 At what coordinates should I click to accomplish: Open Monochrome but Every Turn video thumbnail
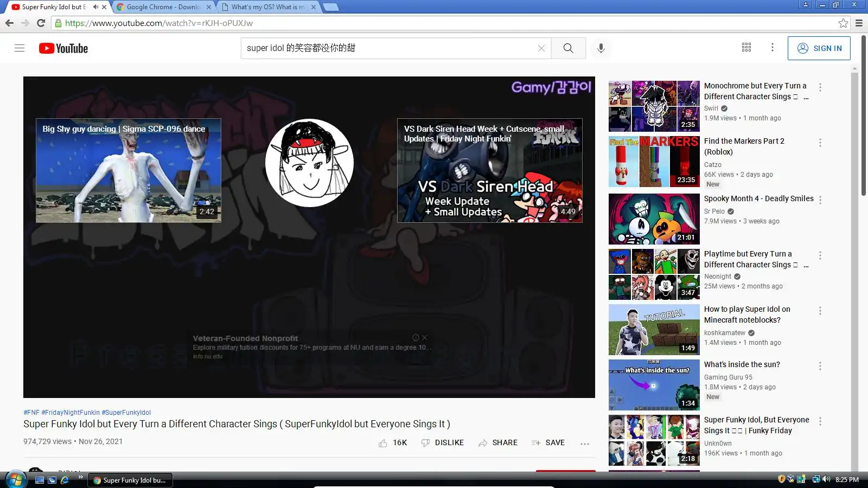654,106
